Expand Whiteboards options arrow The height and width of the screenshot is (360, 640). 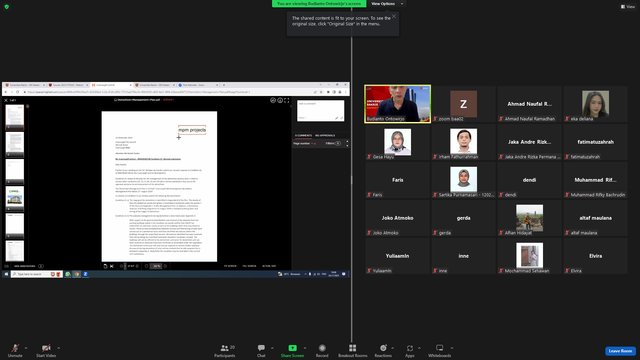(x=452, y=348)
